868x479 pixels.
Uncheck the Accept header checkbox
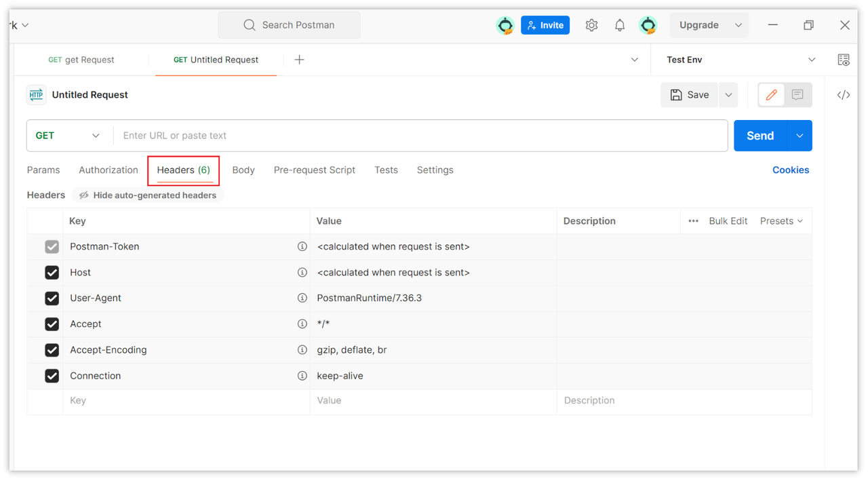tap(52, 324)
